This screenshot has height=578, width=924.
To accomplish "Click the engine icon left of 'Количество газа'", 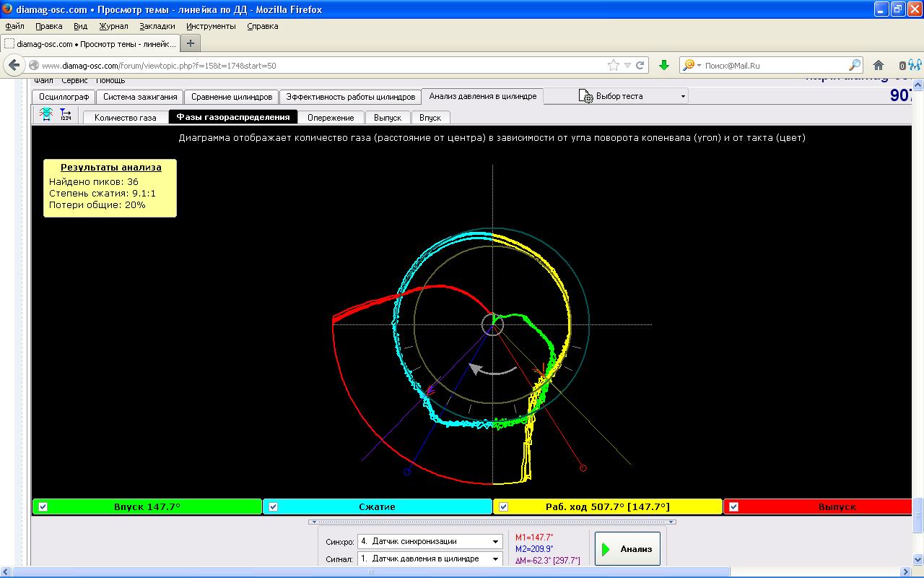I will [x=46, y=114].
